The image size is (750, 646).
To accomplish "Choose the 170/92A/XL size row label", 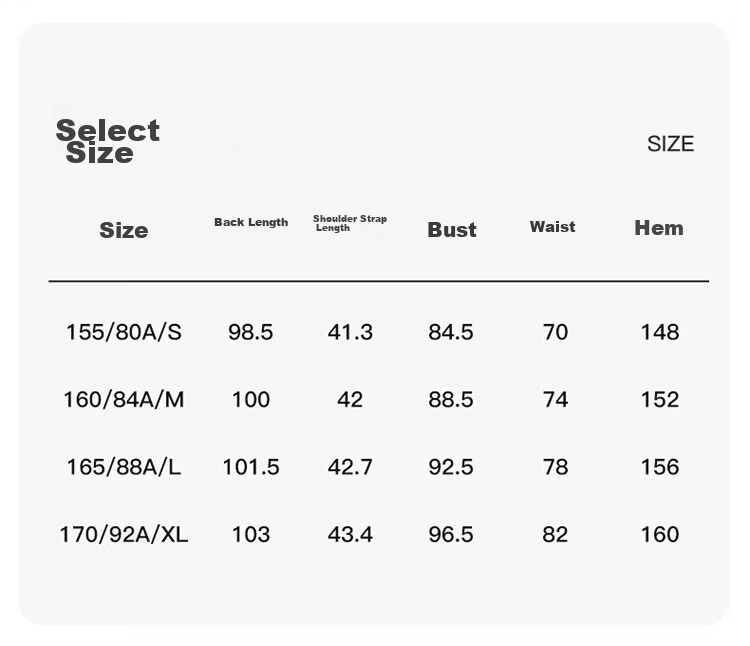I will pos(124,535).
